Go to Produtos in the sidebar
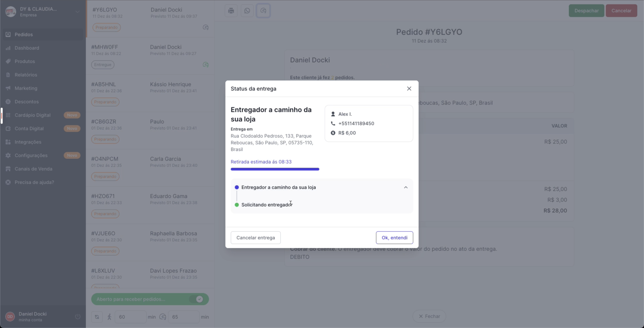The width and height of the screenshot is (644, 328). pyautogui.click(x=25, y=62)
